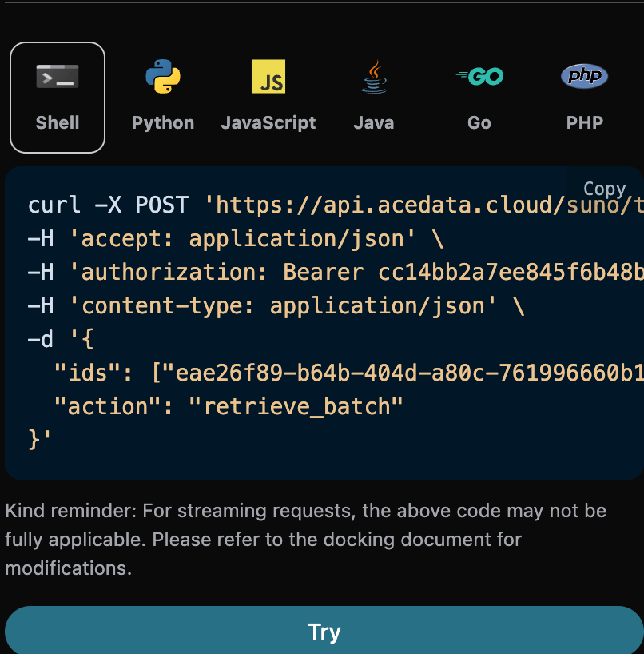Open the Java tab label
The height and width of the screenshot is (654, 644).
pos(373,123)
